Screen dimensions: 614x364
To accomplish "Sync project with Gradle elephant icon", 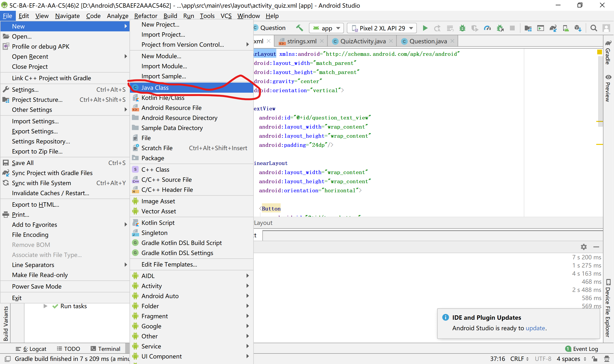I will tap(553, 28).
